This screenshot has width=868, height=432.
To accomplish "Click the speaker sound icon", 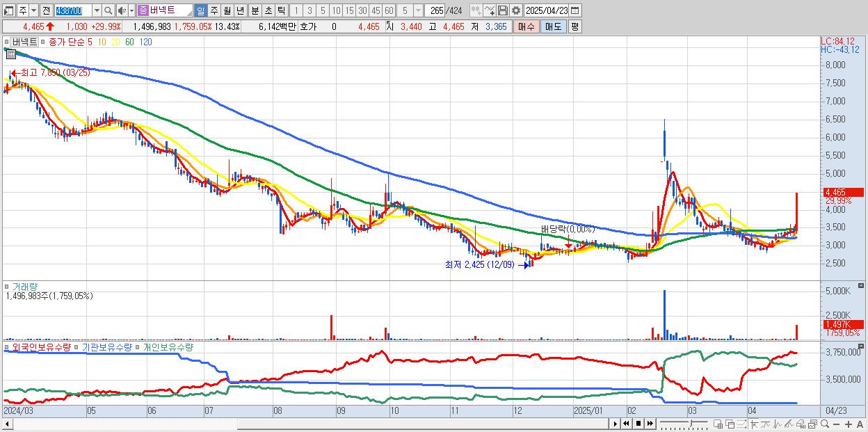I will coord(121,10).
